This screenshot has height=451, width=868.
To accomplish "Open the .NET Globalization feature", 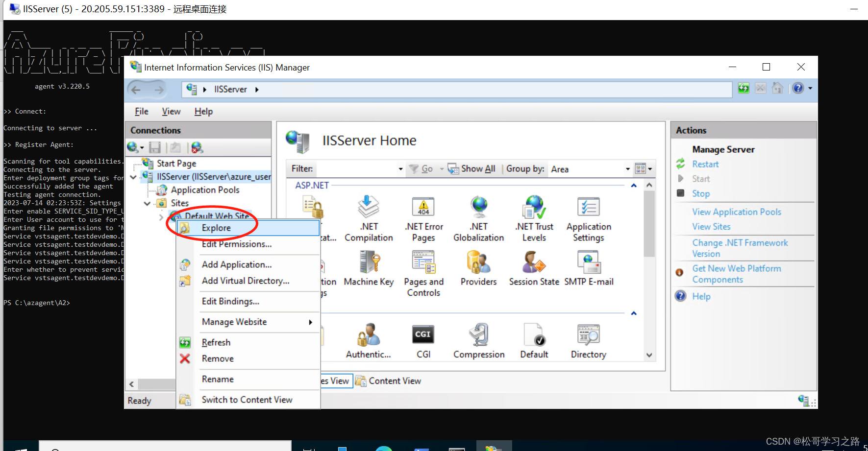I will pos(478,218).
